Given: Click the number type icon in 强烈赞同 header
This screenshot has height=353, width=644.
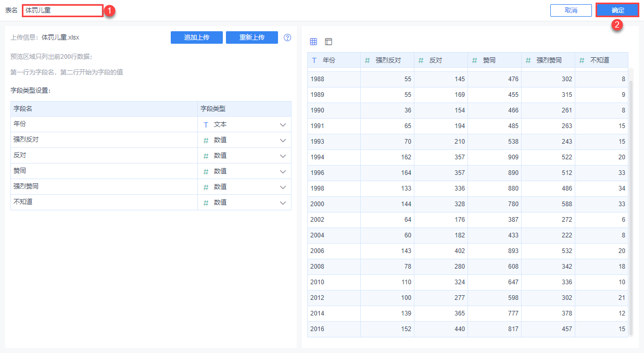Looking at the screenshot, I should (528, 60).
